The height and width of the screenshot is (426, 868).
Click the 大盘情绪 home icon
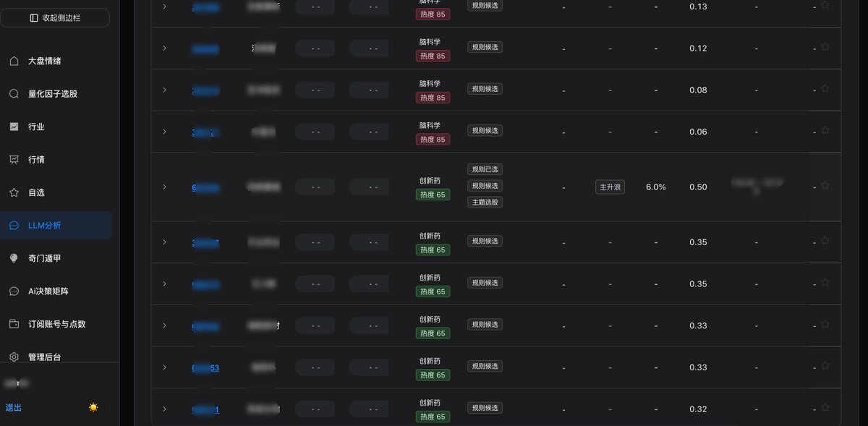[14, 61]
